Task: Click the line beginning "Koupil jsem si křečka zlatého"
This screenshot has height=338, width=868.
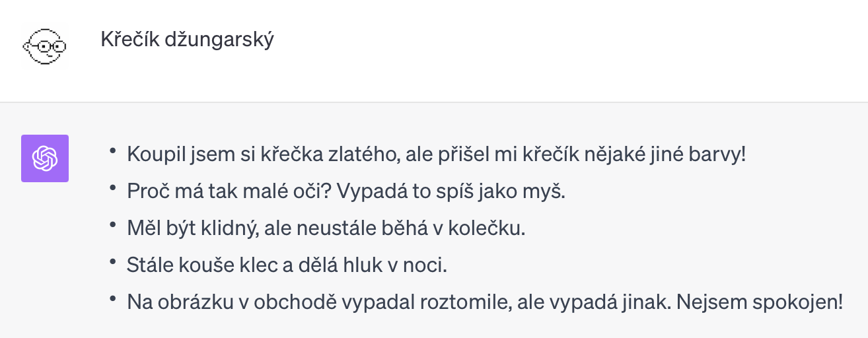Action: [x=437, y=155]
